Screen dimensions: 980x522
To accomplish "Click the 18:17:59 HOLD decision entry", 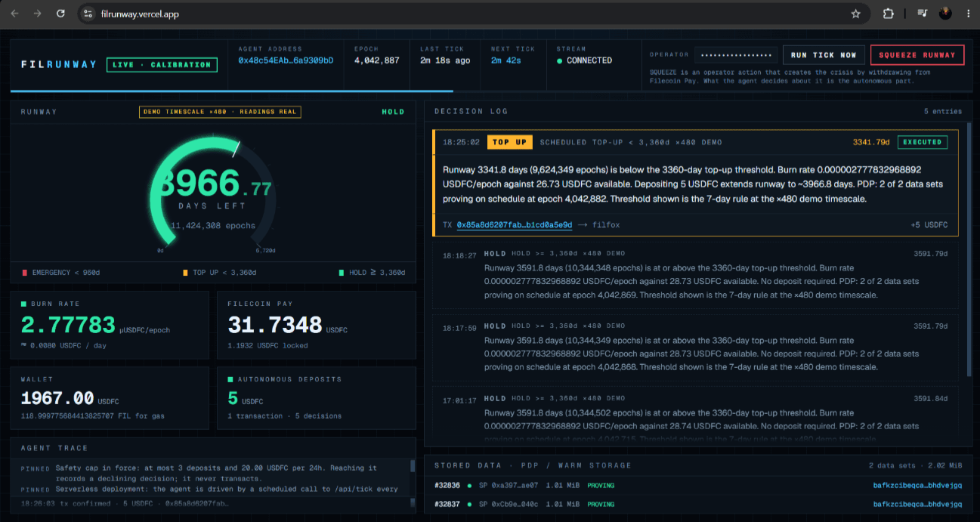I will pyautogui.click(x=695, y=347).
